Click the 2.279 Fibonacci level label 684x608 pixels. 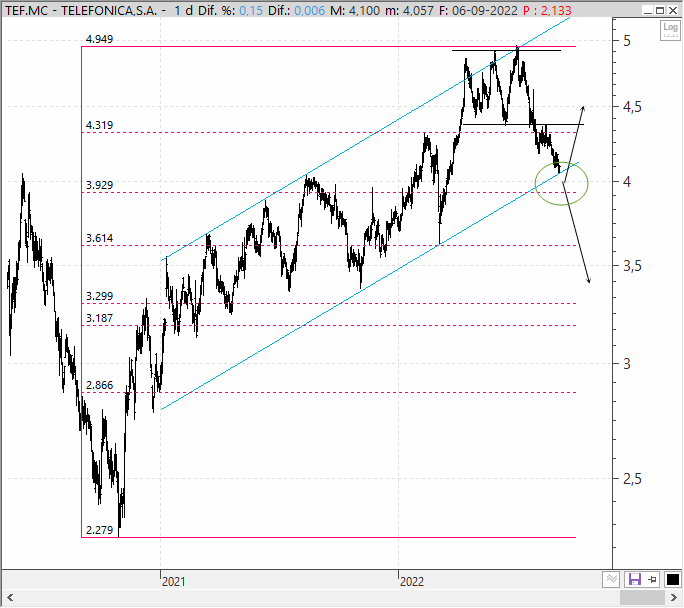click(99, 530)
